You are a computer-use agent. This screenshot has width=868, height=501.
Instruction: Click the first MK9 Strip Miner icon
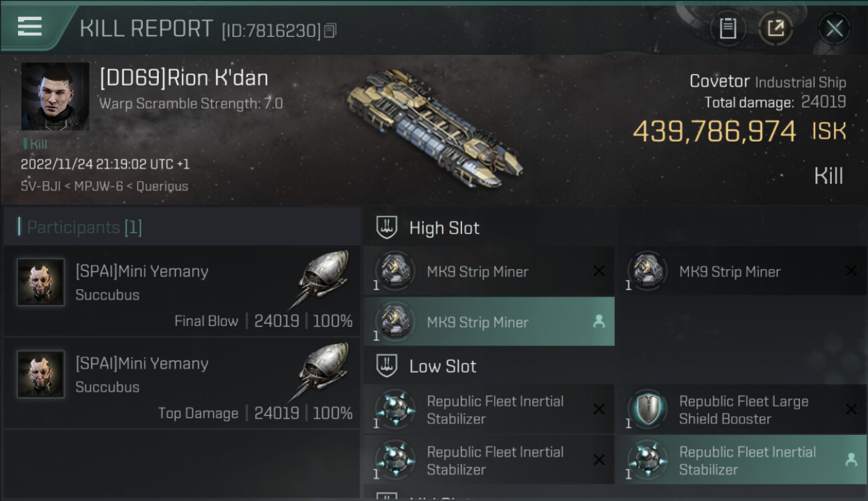click(x=395, y=271)
